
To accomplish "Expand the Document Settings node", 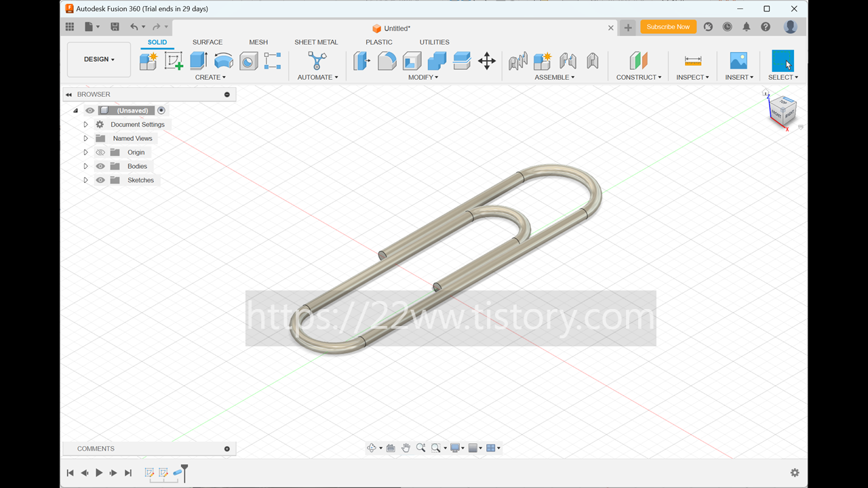I will click(85, 125).
